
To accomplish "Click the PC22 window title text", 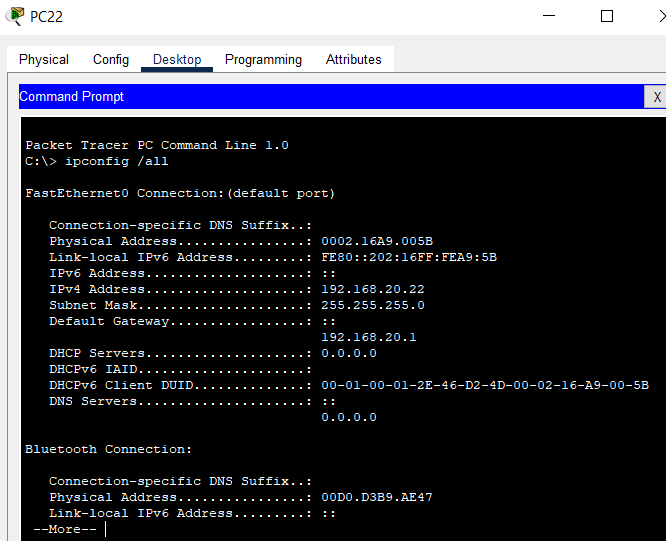I will click(x=46, y=17).
